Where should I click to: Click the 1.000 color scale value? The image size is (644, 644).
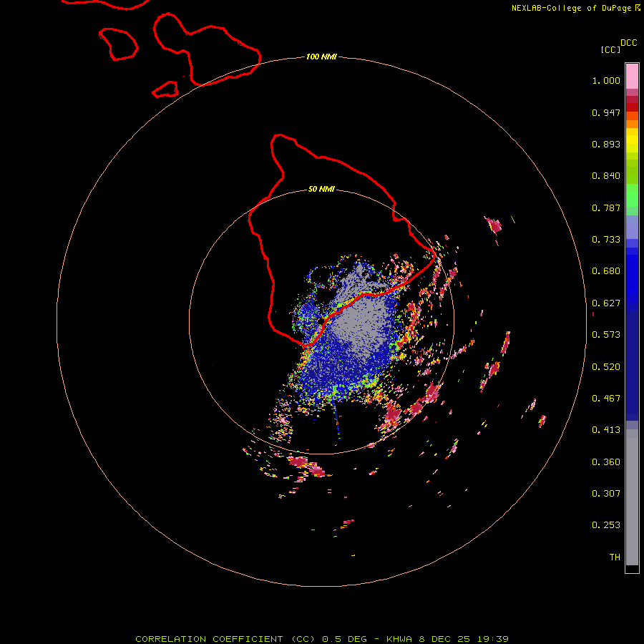click(606, 80)
